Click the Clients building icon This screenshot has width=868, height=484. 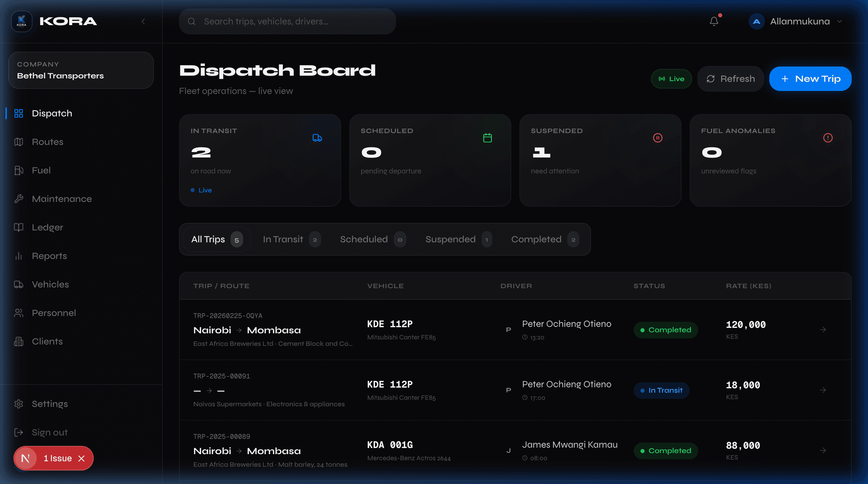[x=19, y=341]
